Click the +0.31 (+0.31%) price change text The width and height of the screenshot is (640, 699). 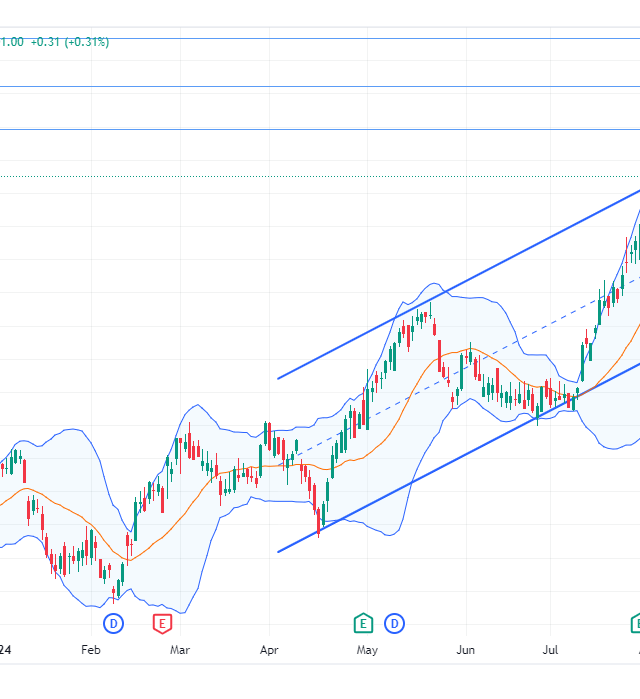coord(70,42)
